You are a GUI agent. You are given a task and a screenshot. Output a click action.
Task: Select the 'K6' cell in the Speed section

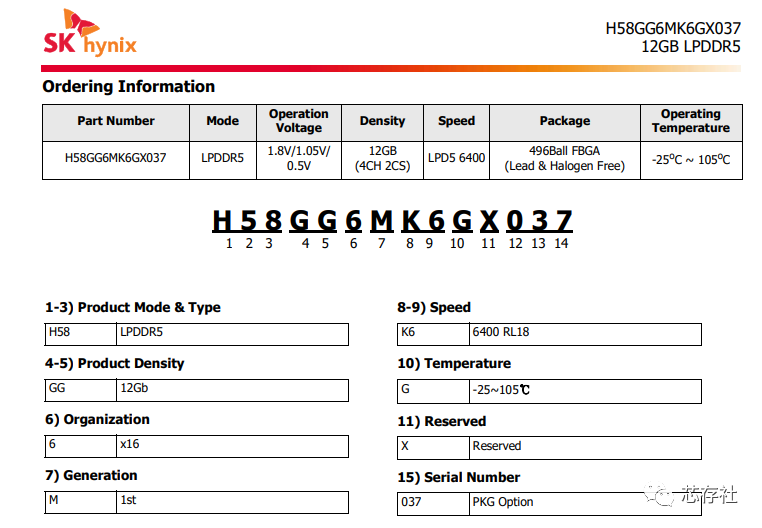pyautogui.click(x=433, y=334)
